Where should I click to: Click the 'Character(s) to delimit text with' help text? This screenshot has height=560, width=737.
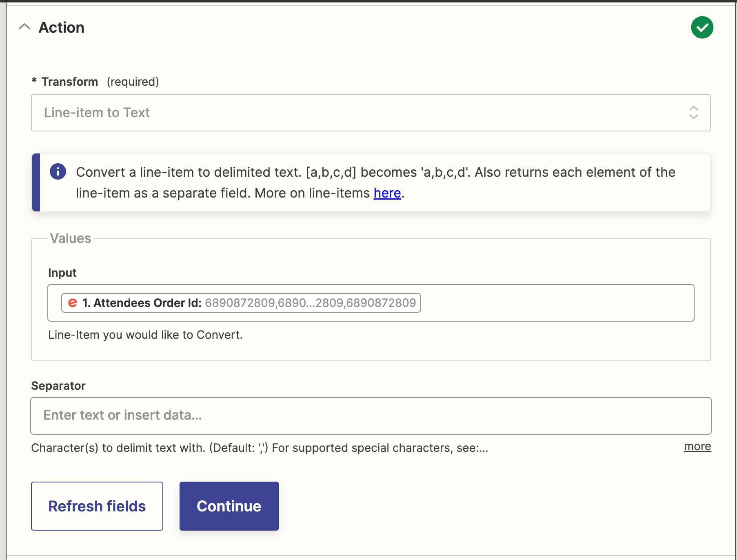pyautogui.click(x=260, y=448)
